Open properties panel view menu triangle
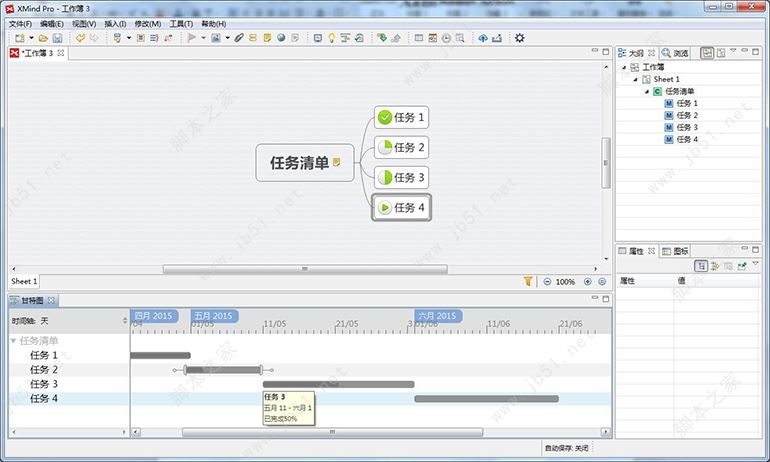This screenshot has width=770, height=462. 755,264
